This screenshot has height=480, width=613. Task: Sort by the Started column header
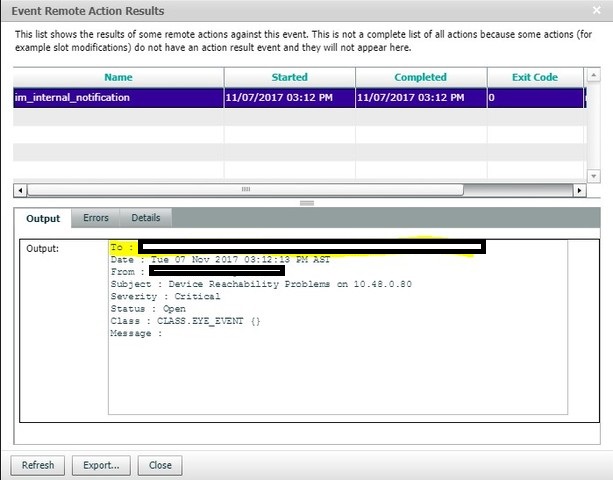(289, 77)
